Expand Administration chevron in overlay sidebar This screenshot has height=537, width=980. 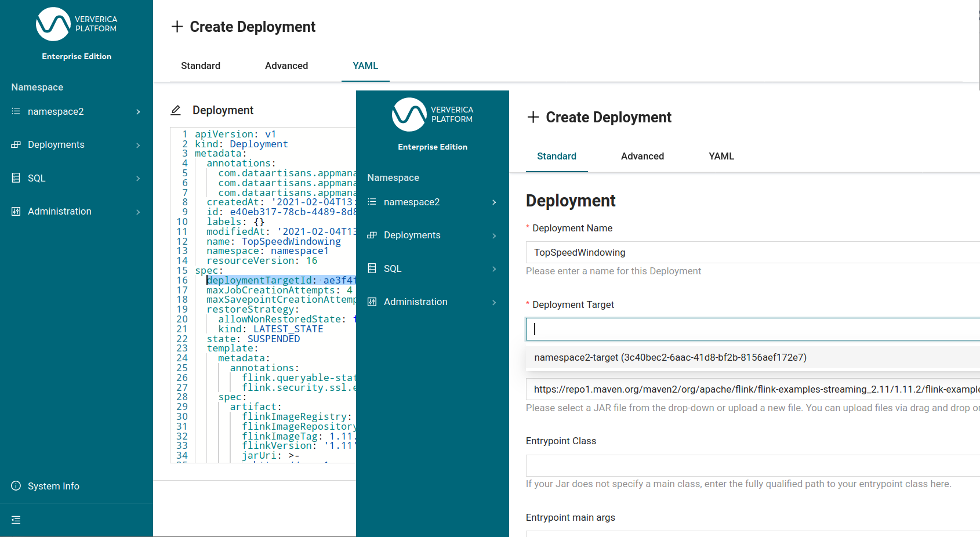point(494,302)
